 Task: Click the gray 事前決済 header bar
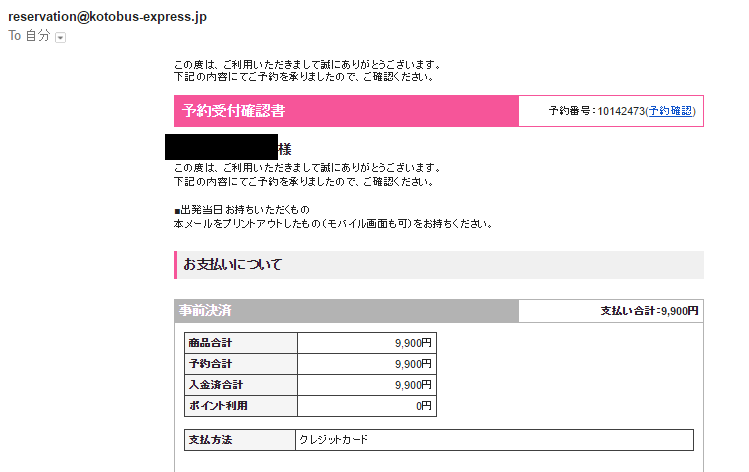(x=346, y=311)
